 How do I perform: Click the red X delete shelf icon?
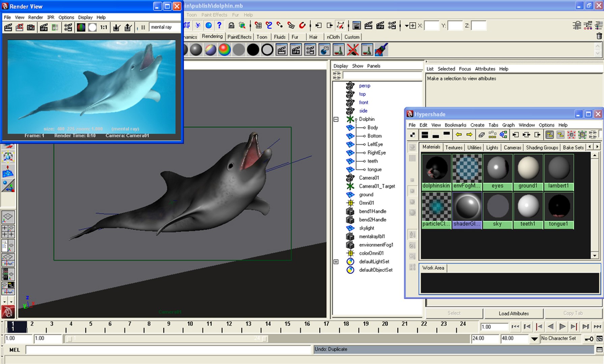[353, 50]
